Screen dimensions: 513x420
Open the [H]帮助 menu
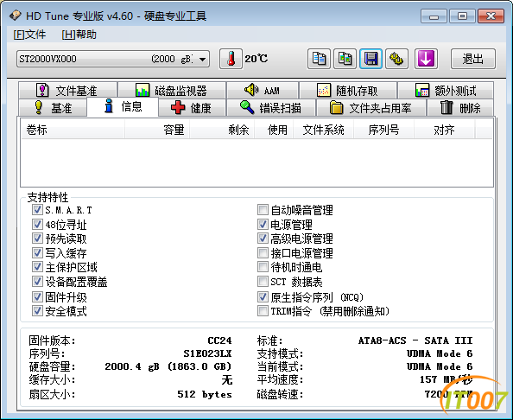[79, 35]
